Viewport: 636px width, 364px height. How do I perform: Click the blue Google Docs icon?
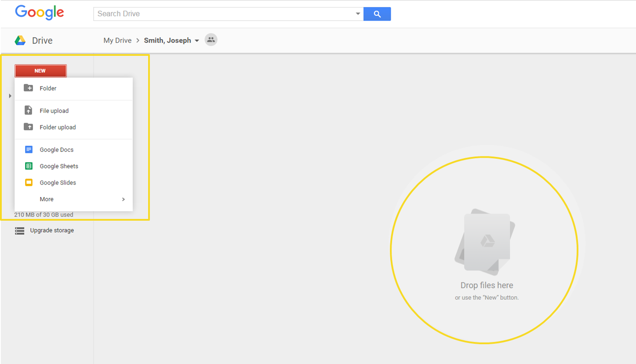29,149
